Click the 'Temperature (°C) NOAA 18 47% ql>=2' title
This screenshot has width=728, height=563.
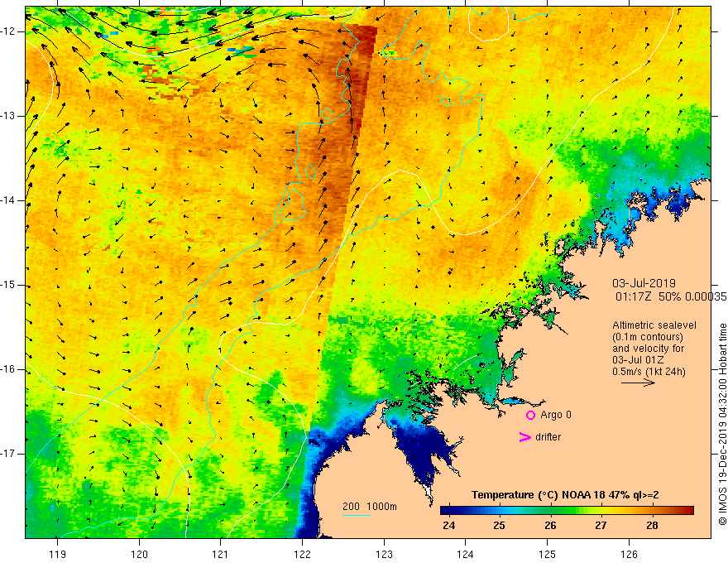(565, 495)
